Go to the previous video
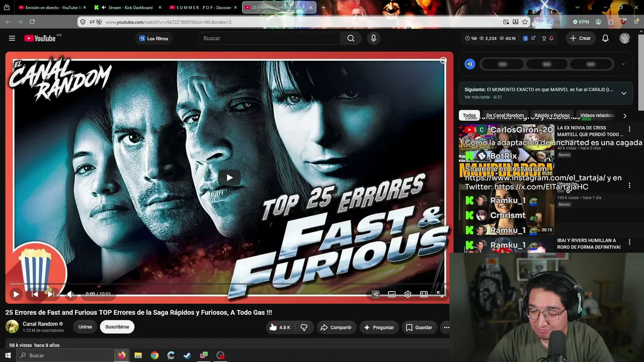This screenshot has height=362, width=644. click(x=35, y=294)
